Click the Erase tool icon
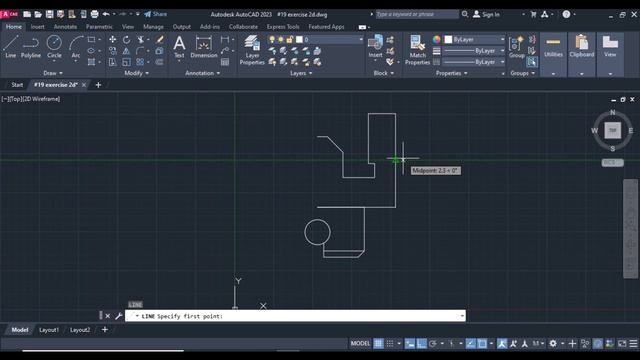 pos(160,40)
